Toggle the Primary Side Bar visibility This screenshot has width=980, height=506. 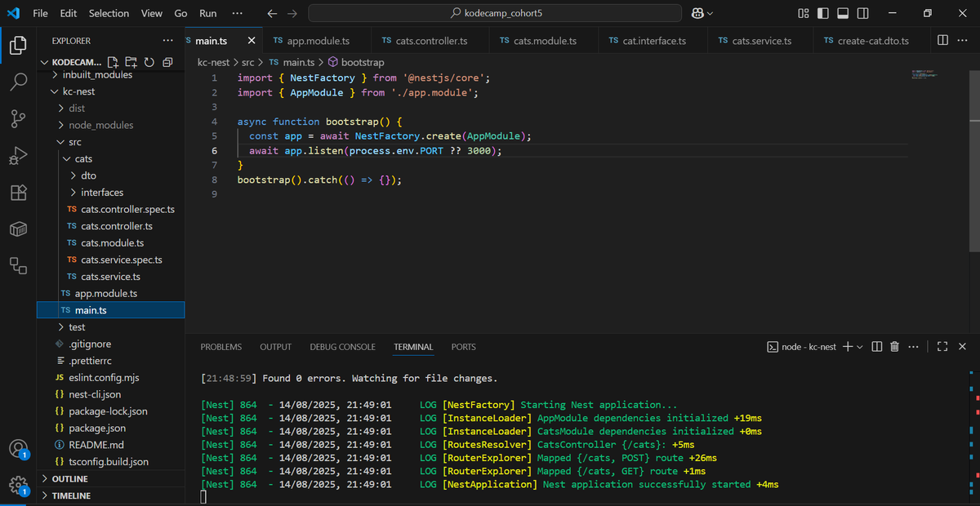(x=822, y=13)
